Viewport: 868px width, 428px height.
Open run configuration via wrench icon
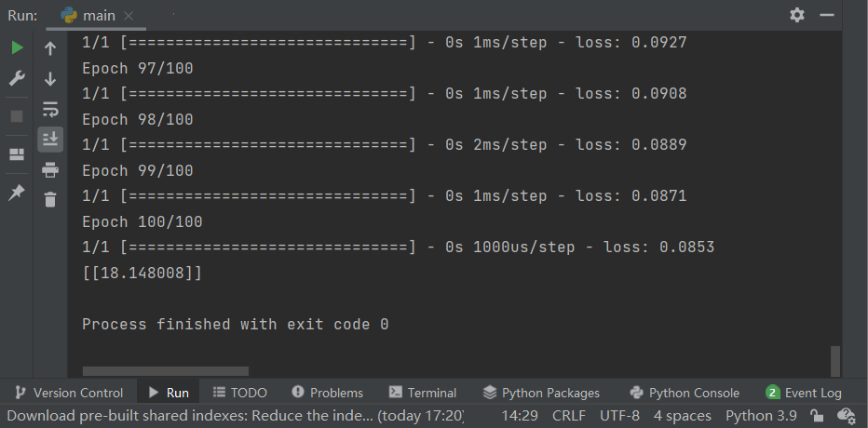(x=17, y=79)
